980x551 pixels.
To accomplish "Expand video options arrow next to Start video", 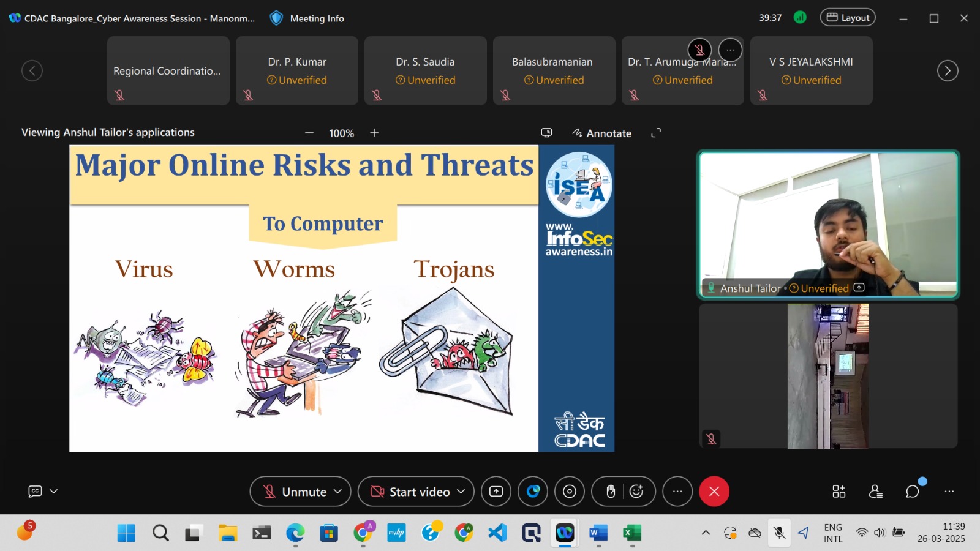I will tap(461, 492).
